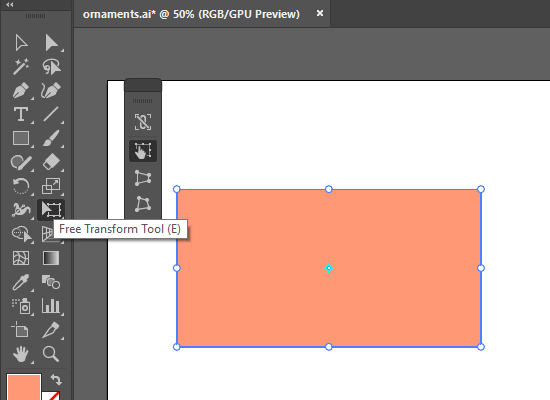Screen dimensions: 550x400
Task: Select the Slice tool
Action: tap(51, 330)
